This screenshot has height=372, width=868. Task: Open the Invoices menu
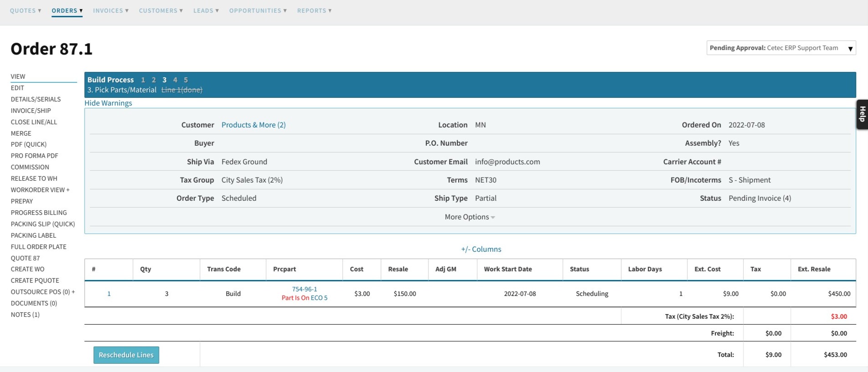click(x=111, y=10)
